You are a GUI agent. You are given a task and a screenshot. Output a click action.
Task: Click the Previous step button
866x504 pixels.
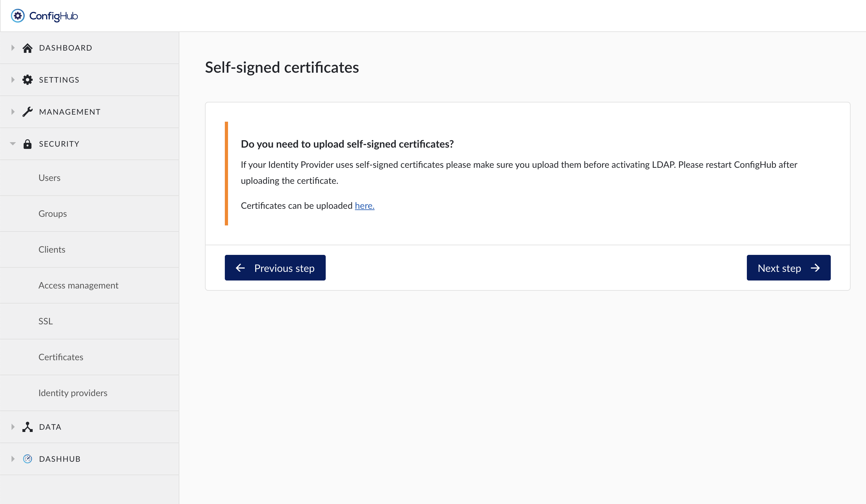tap(275, 268)
